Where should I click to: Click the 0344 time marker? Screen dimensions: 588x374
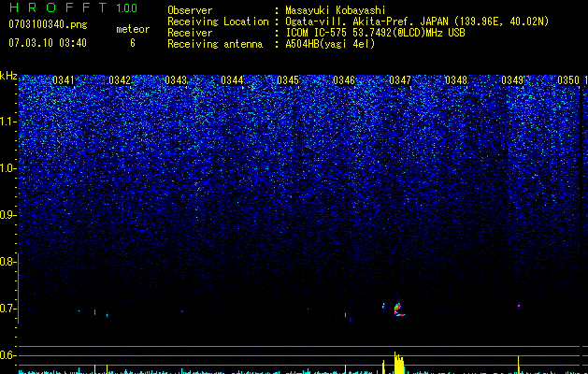232,80
